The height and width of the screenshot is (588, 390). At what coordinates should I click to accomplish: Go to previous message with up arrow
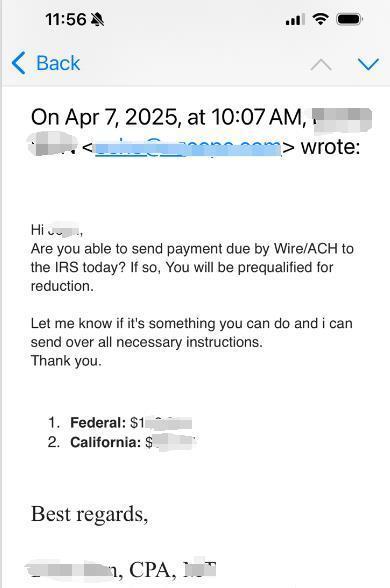pos(321,65)
